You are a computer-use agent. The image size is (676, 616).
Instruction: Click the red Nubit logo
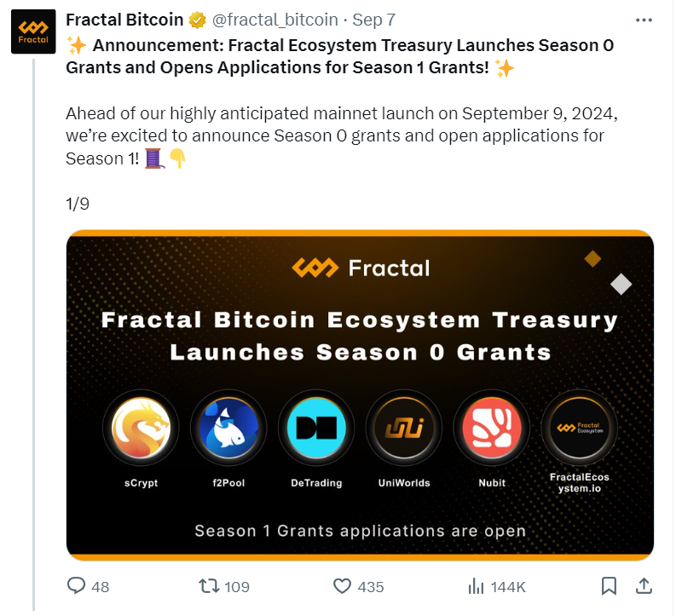tap(491, 429)
